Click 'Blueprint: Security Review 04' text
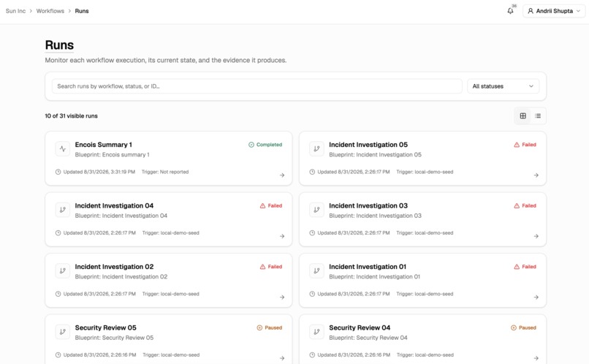 coord(368,338)
